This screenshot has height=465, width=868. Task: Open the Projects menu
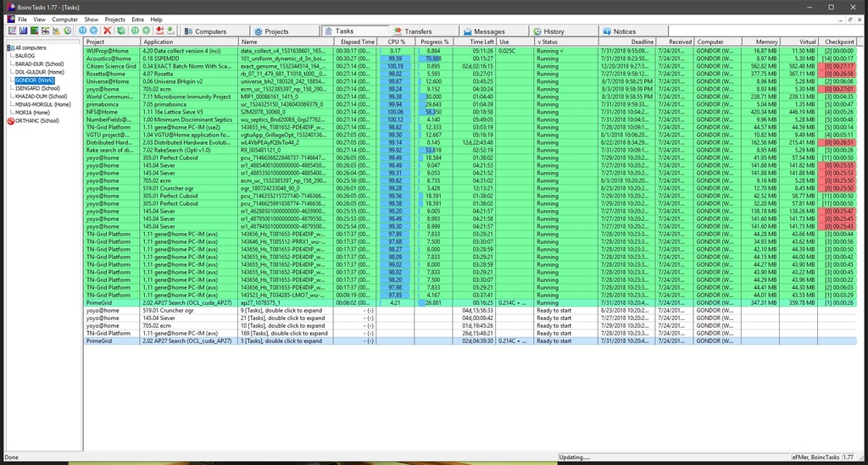[x=114, y=19]
